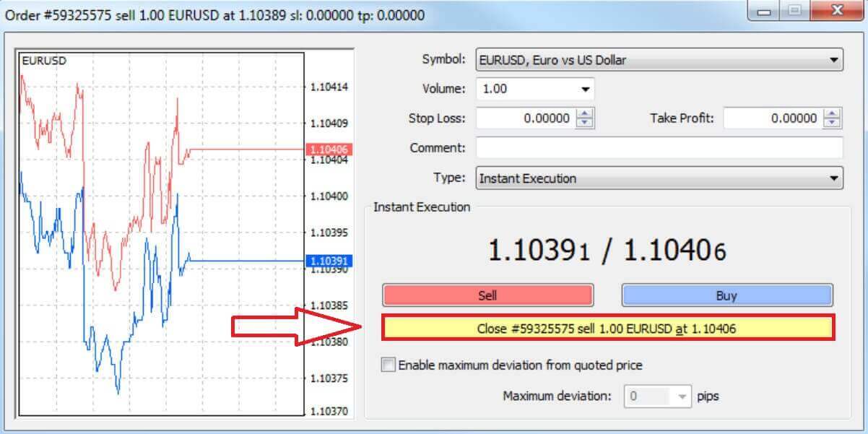
Task: Decrease Stop Loss using the down spinner arrow
Action: [x=585, y=122]
